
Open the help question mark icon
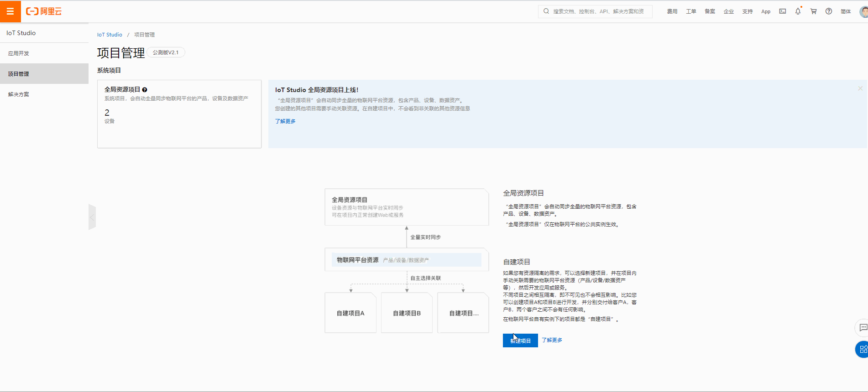coord(829,11)
